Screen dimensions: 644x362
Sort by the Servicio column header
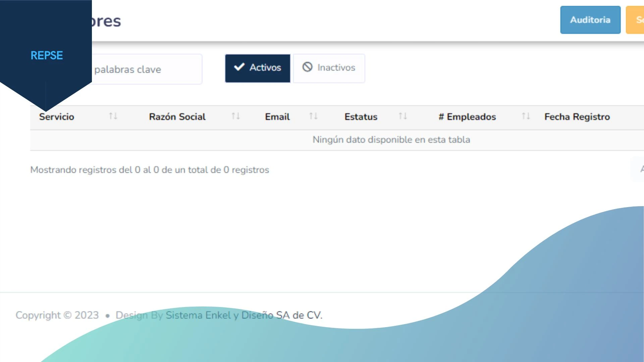click(57, 117)
